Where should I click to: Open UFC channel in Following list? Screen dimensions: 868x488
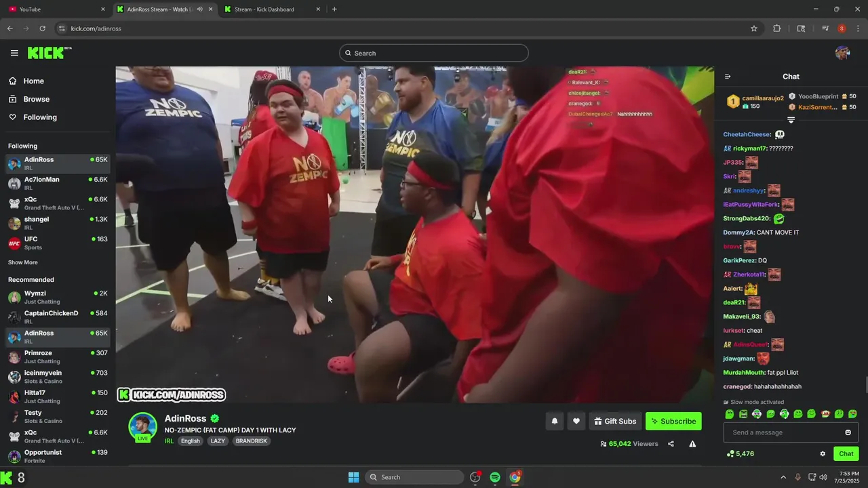coord(58,243)
